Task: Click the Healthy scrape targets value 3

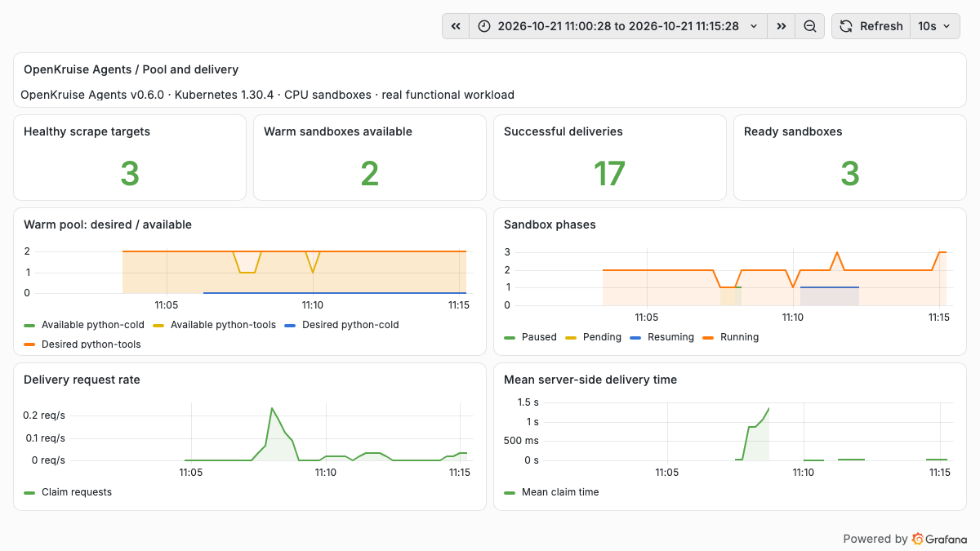Action: pos(130,174)
